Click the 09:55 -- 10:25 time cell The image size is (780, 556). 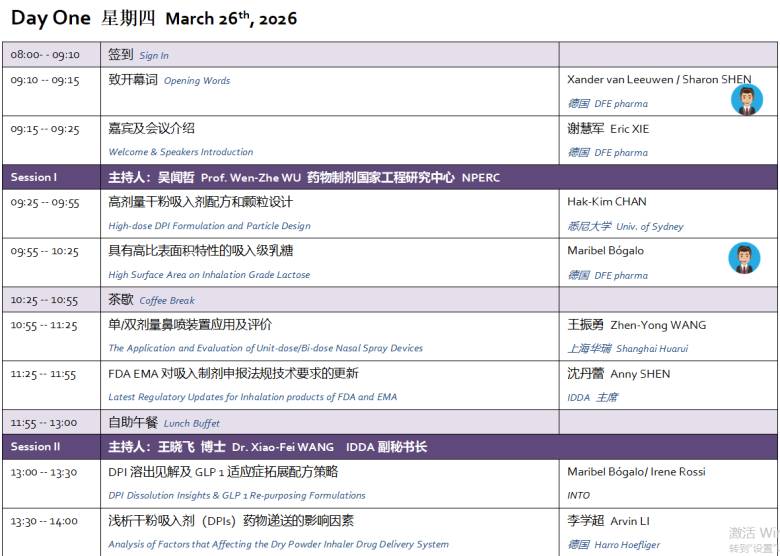tap(45, 251)
